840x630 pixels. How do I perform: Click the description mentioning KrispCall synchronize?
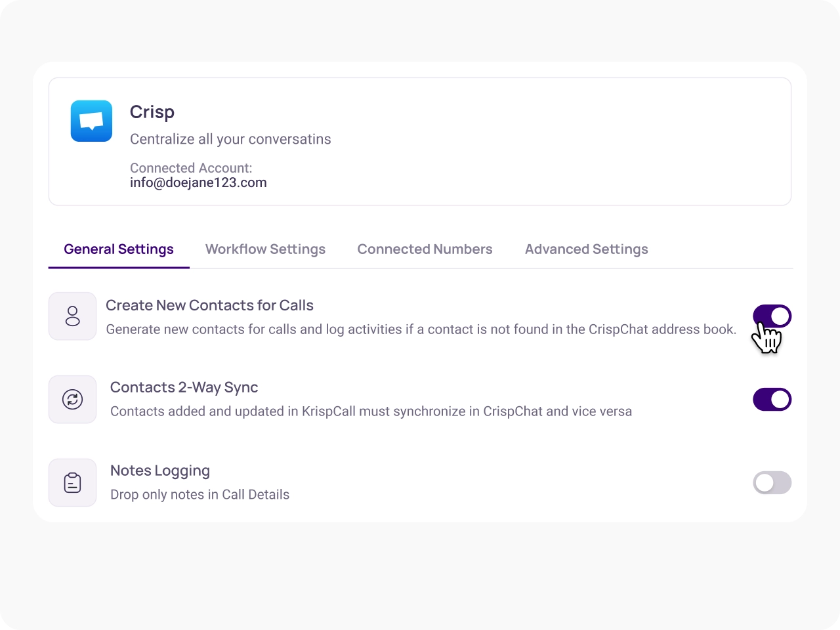click(371, 411)
